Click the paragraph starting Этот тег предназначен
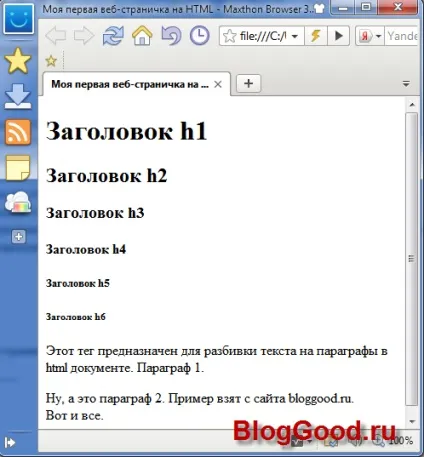The height and width of the screenshot is (457, 424). (x=217, y=359)
